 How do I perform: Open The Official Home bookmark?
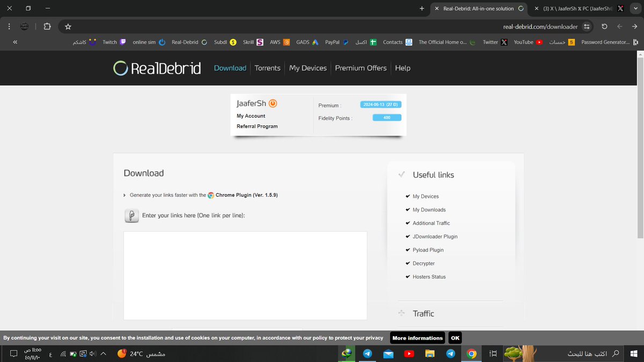447,42
